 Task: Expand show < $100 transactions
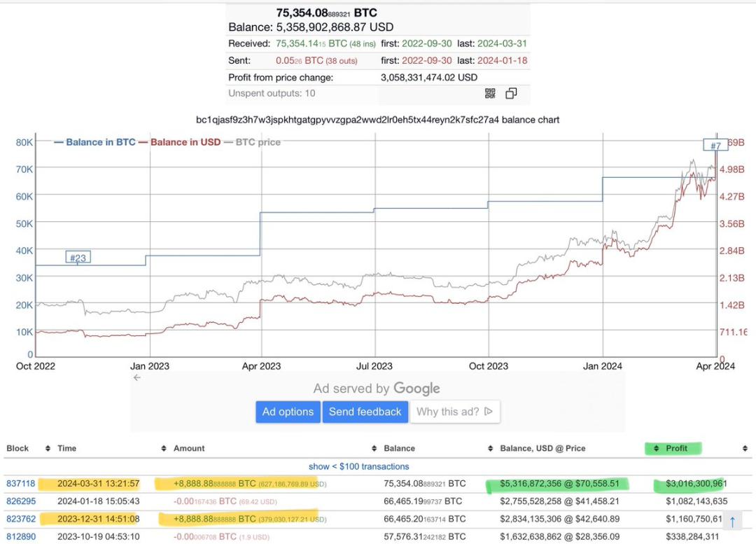tap(358, 466)
